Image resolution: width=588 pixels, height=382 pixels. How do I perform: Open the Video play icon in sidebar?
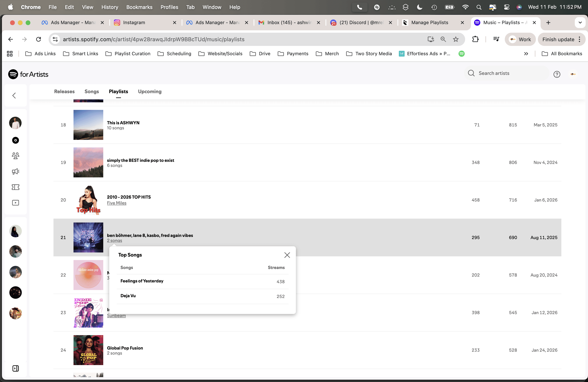pyautogui.click(x=15, y=203)
